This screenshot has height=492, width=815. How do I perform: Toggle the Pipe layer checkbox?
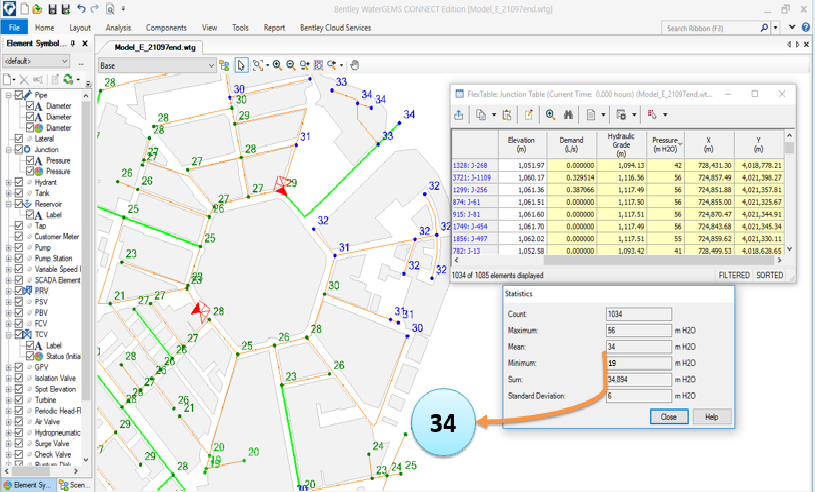(19, 95)
